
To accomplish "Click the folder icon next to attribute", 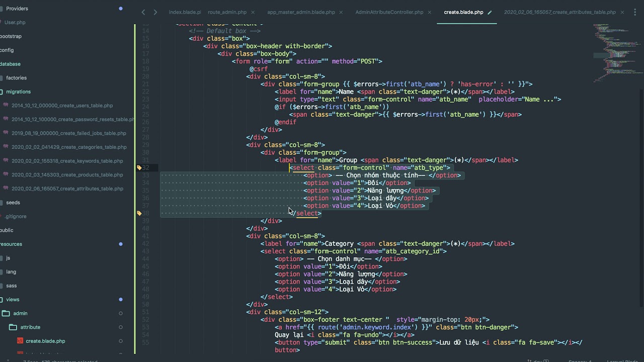I will tap(13, 327).
